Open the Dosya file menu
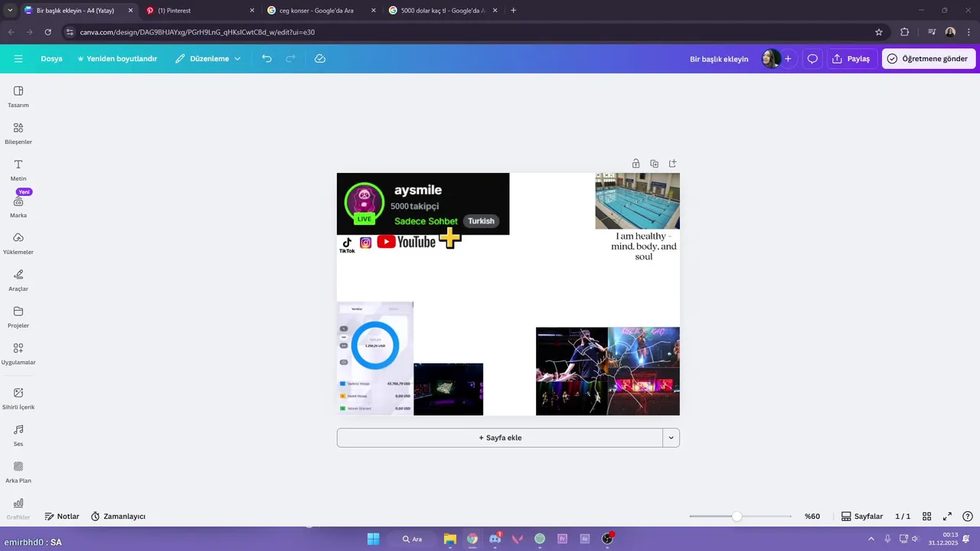The width and height of the screenshot is (980, 551). click(51, 59)
